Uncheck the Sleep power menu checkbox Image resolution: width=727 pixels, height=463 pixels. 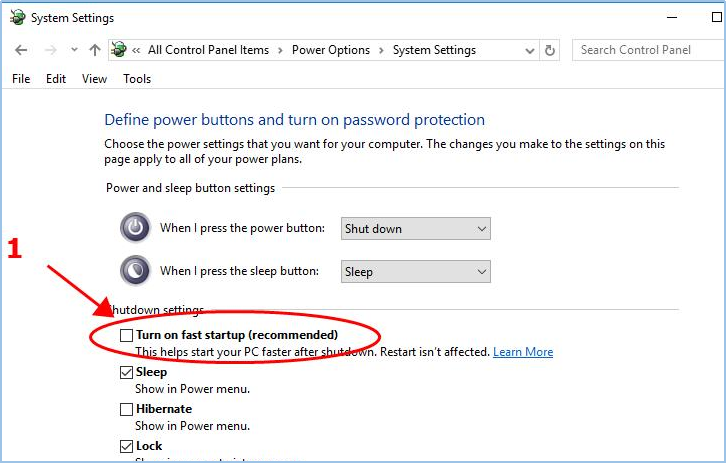coord(126,372)
